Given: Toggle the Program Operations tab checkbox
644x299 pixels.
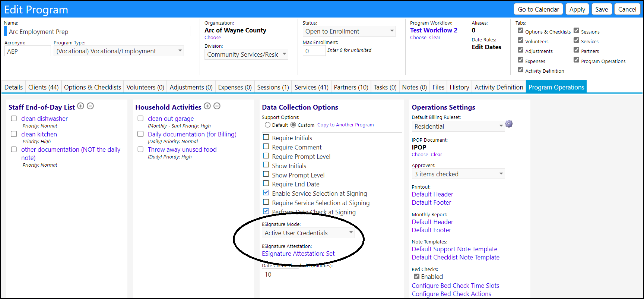Looking at the screenshot, I should coord(576,60).
